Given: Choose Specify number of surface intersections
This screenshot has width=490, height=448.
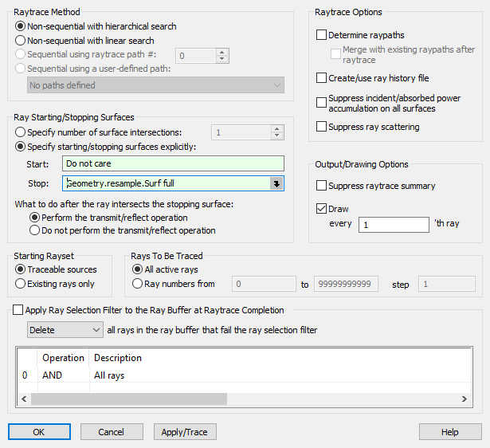Looking at the screenshot, I should point(21,132).
